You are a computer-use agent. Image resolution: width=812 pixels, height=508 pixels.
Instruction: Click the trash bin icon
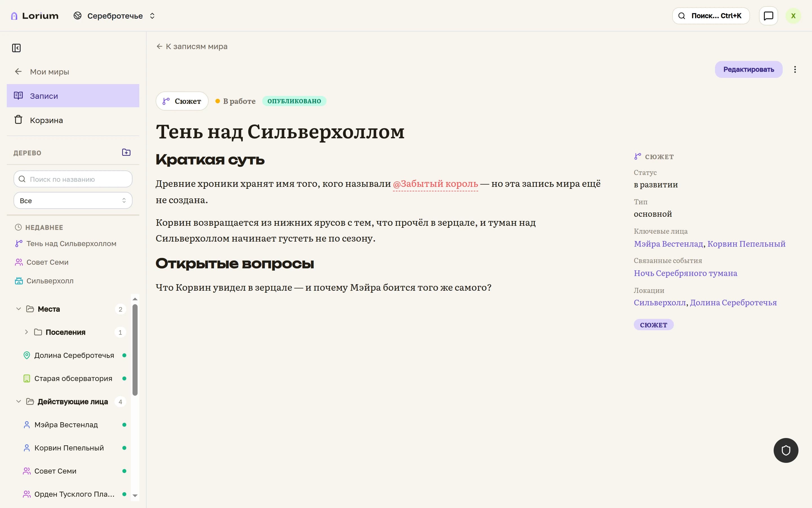18,120
